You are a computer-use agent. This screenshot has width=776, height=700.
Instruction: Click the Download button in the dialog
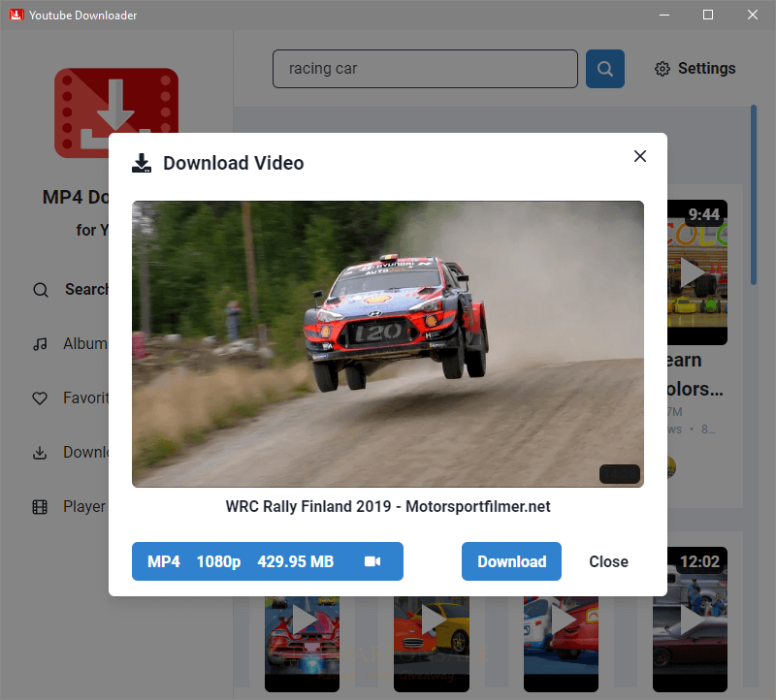[511, 561]
